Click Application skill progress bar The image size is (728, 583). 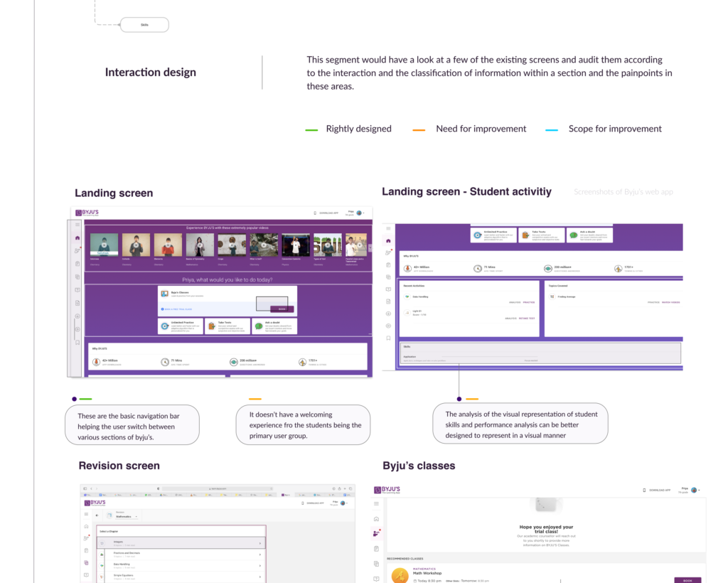pos(489,356)
